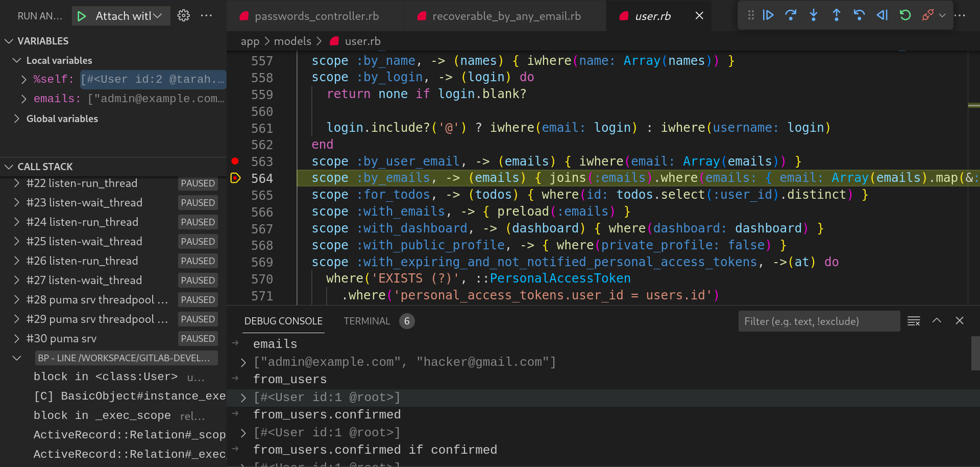980x467 pixels.
Task: Click debug console scrollbar
Action: coord(975,353)
